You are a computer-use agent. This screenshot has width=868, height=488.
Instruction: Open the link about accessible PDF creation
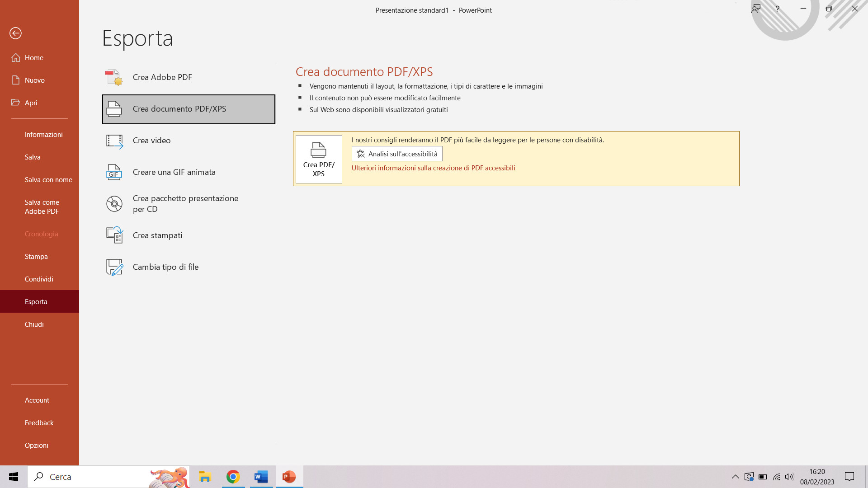433,168
